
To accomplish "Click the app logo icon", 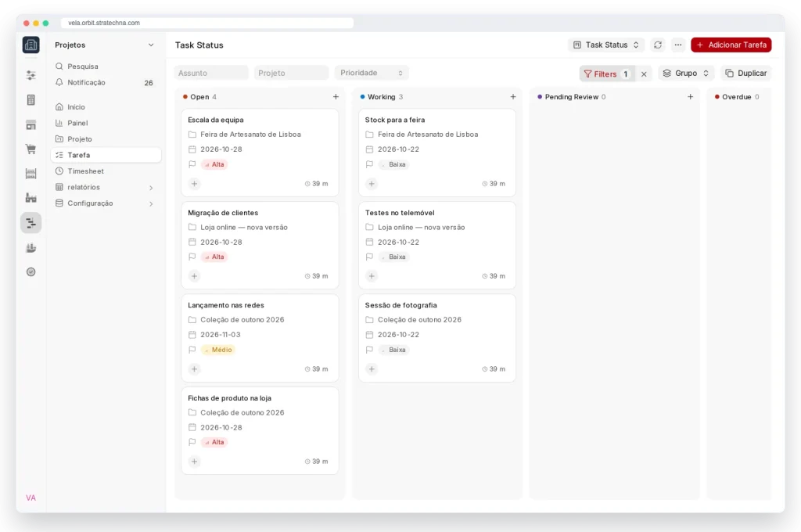I will 31,45.
